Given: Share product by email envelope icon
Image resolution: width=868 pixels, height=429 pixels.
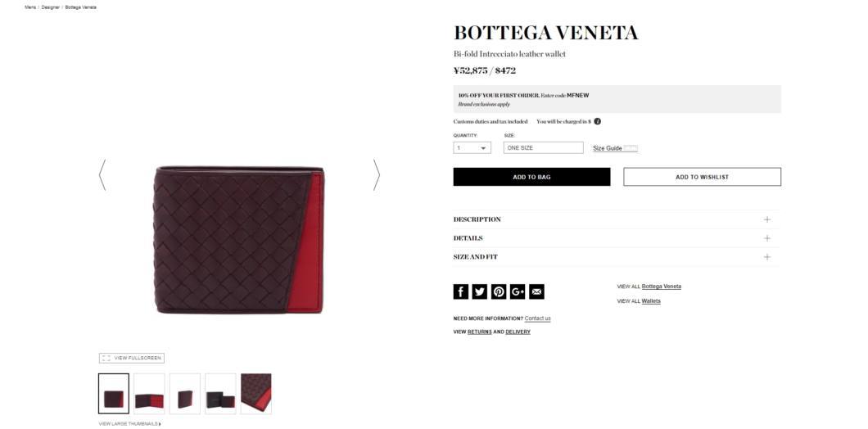Looking at the screenshot, I should [x=536, y=291].
